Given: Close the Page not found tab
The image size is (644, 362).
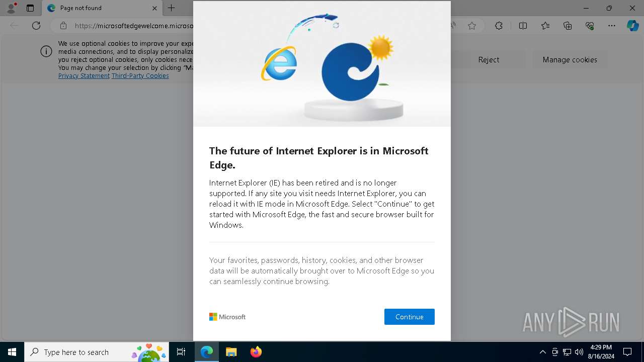Looking at the screenshot, I should 154,8.
